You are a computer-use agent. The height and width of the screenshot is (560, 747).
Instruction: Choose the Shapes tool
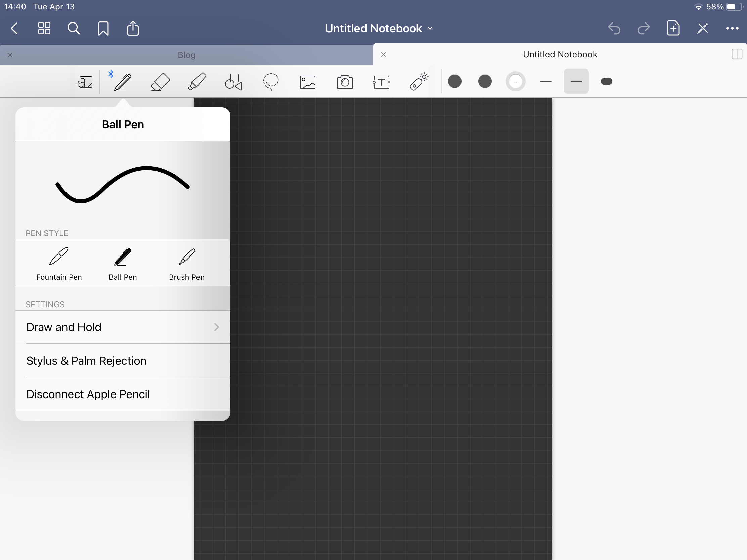[x=234, y=82]
